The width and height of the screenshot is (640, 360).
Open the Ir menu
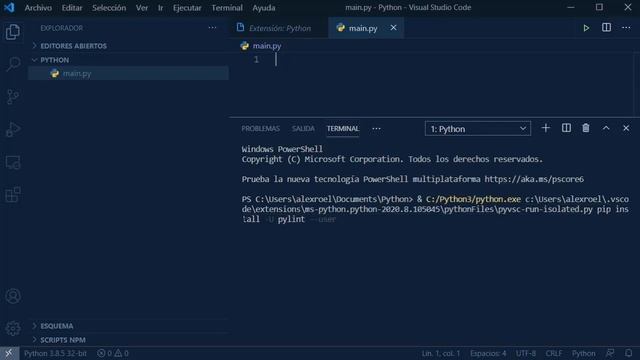point(160,7)
